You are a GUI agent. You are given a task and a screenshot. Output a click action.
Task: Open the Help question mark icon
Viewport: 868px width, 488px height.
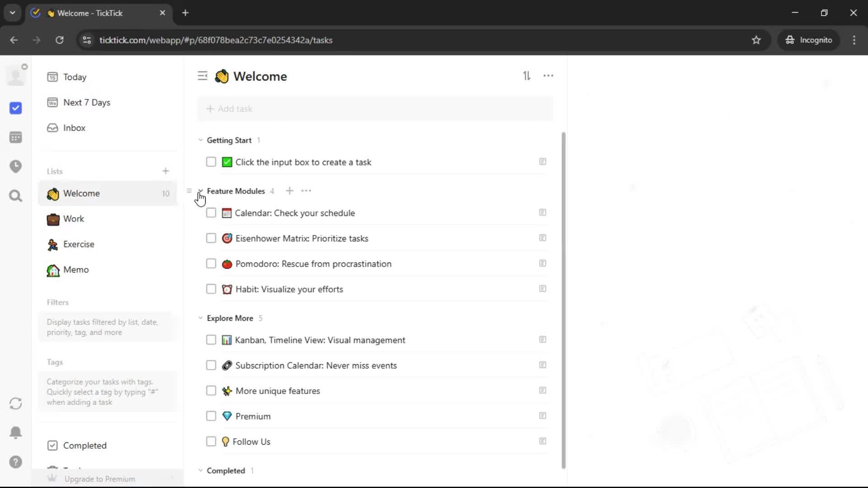point(15,462)
